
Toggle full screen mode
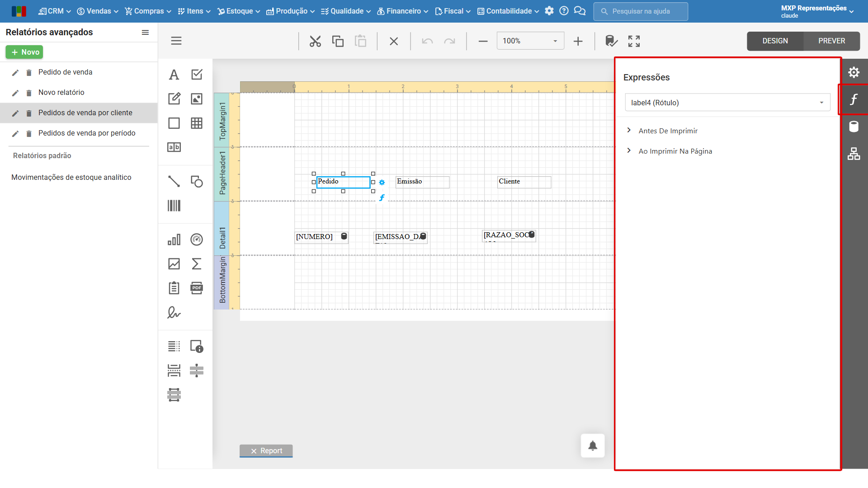(634, 41)
